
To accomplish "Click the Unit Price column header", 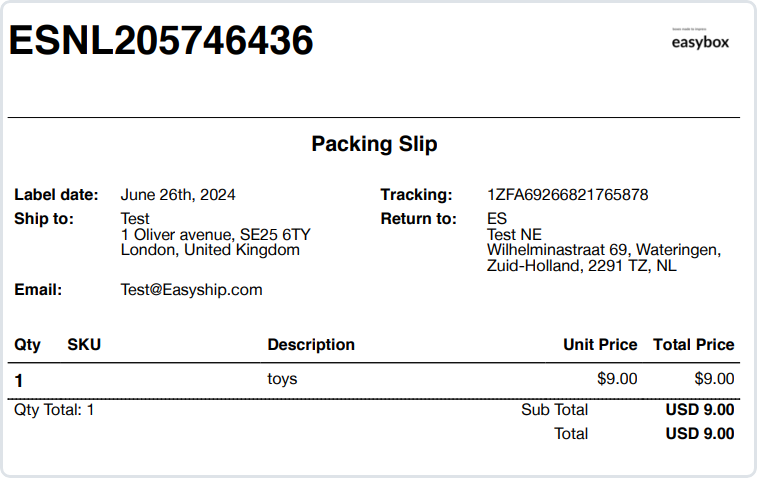I will click(600, 345).
